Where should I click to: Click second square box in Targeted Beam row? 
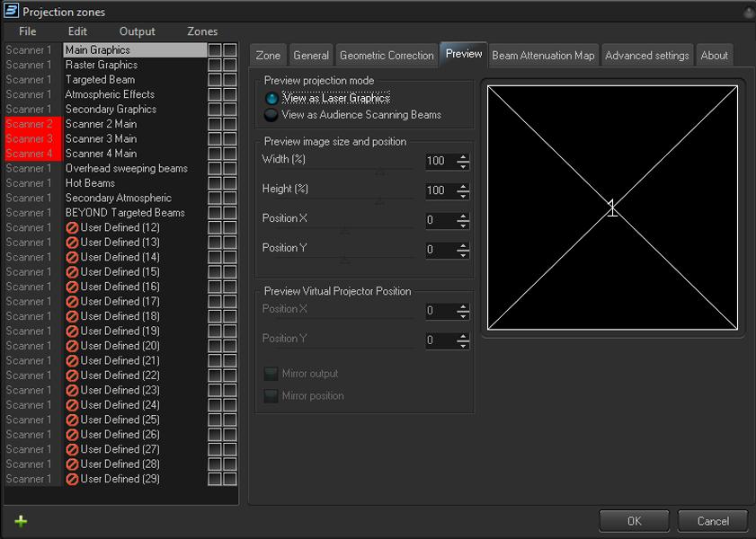tap(230, 80)
